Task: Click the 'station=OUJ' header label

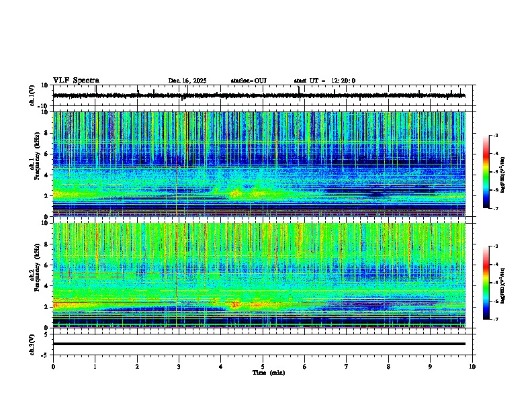Action: [x=249, y=81]
